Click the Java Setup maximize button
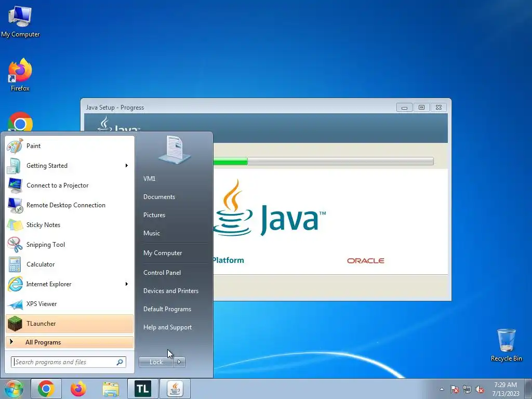This screenshot has height=399, width=532. coord(421,108)
